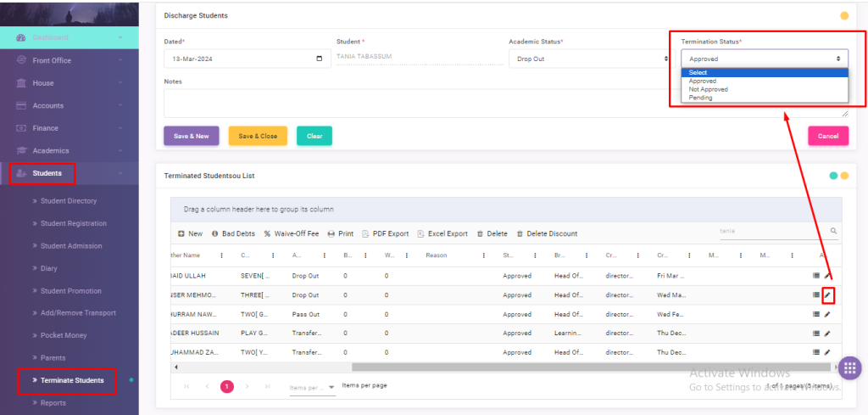868x415 pixels.
Task: Open the purple apps grid floating button
Action: point(849,368)
